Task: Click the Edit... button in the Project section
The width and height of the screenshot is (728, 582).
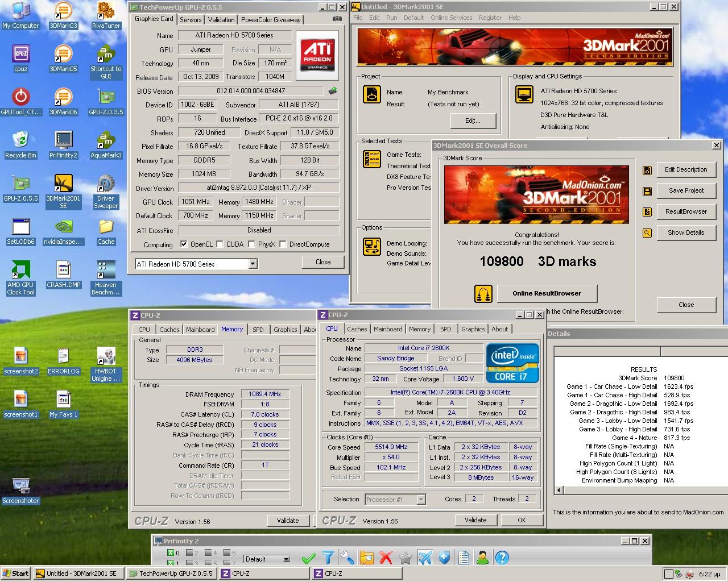Action: (473, 120)
